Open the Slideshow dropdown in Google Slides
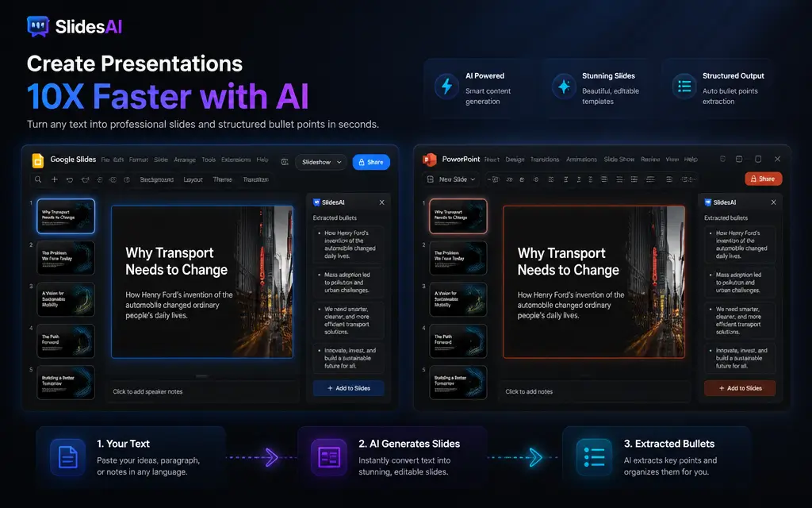 [x=321, y=162]
